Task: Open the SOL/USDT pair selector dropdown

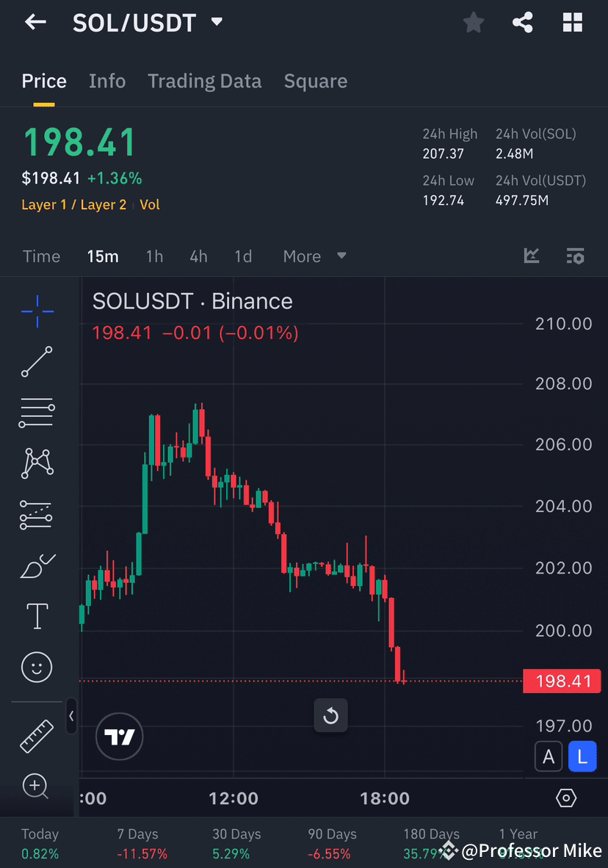Action: click(216, 22)
